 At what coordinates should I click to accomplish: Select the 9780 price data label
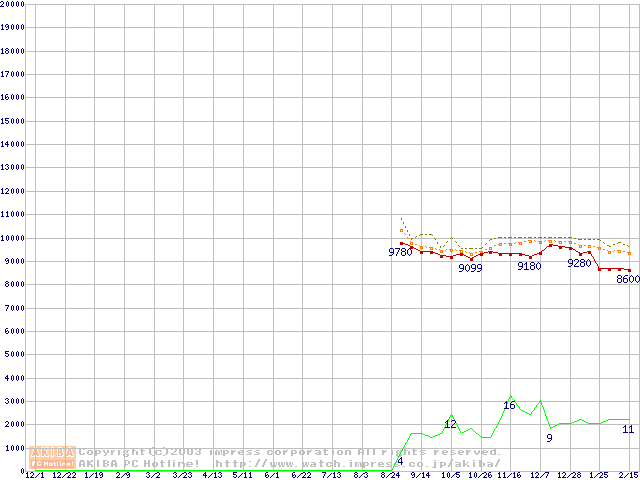click(400, 253)
